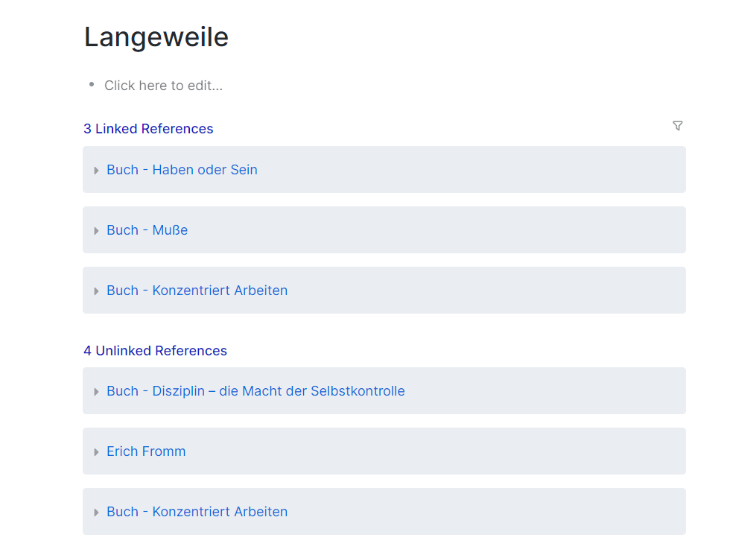This screenshot has height=555, width=756.
Task: Click the 'Click here to edit...' placeholder
Action: pyautogui.click(x=163, y=86)
